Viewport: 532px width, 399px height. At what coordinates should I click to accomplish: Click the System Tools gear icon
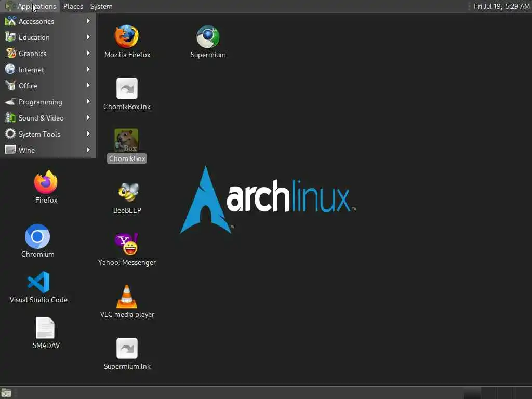coord(10,134)
